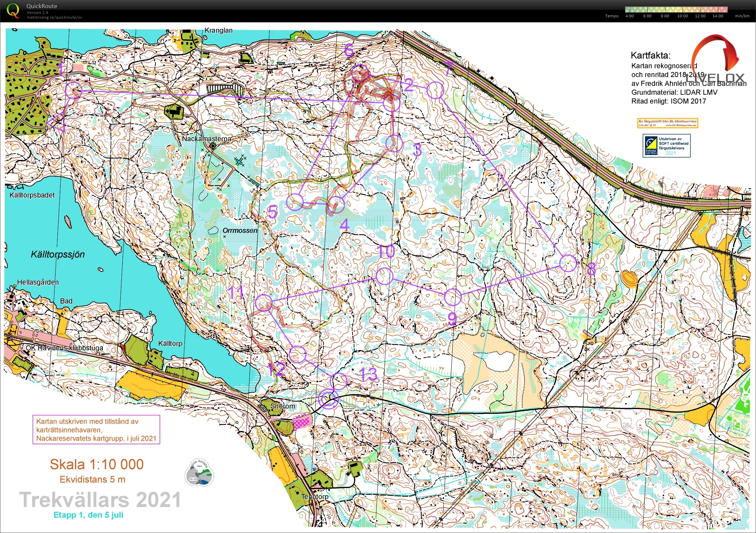Click the Skala 1:10 000 text
Screen dimensions: 756x533
(97, 464)
